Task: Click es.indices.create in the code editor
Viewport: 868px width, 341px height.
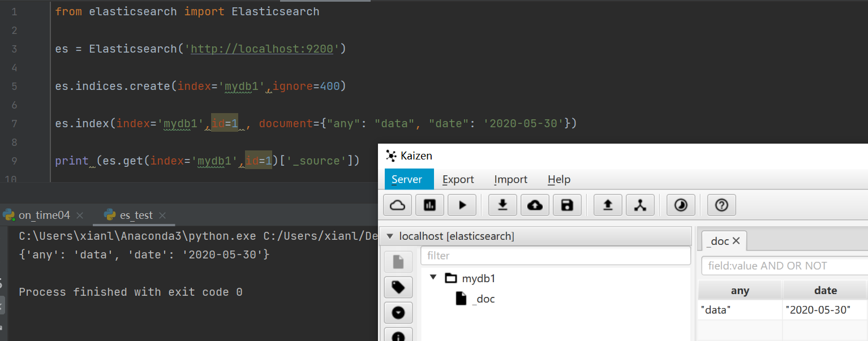Action: point(113,86)
